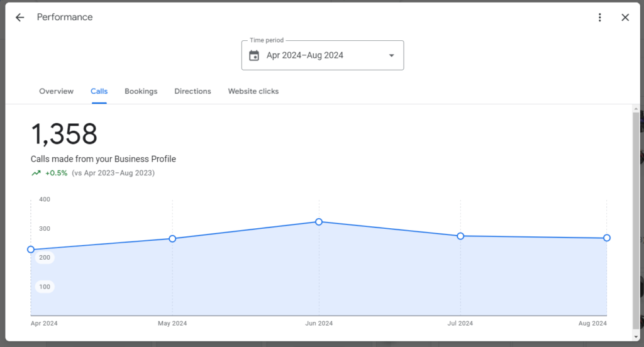Close the Performance dialog with the X
The height and width of the screenshot is (347, 644).
coord(625,18)
